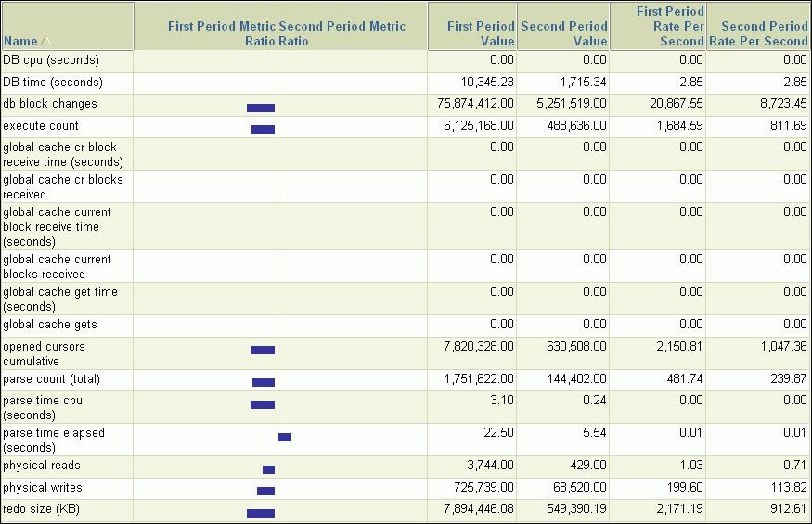812x524 pixels.
Task: Click the Name sort arrow icon
Action: pos(46,42)
